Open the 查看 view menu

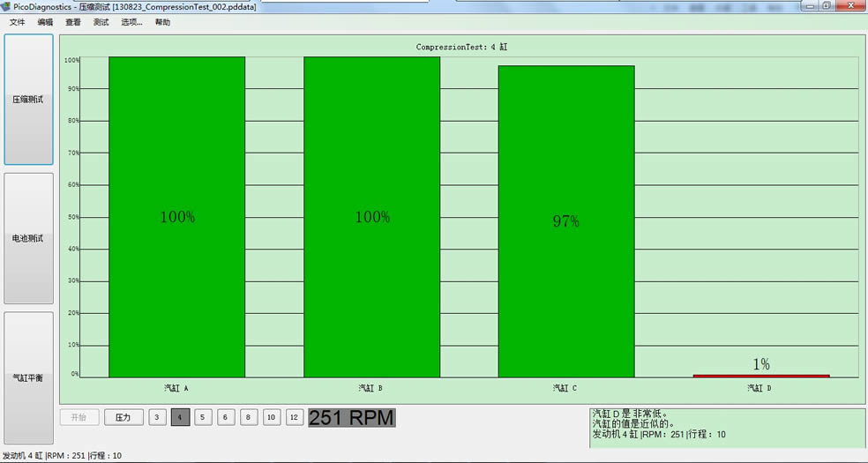tap(73, 22)
